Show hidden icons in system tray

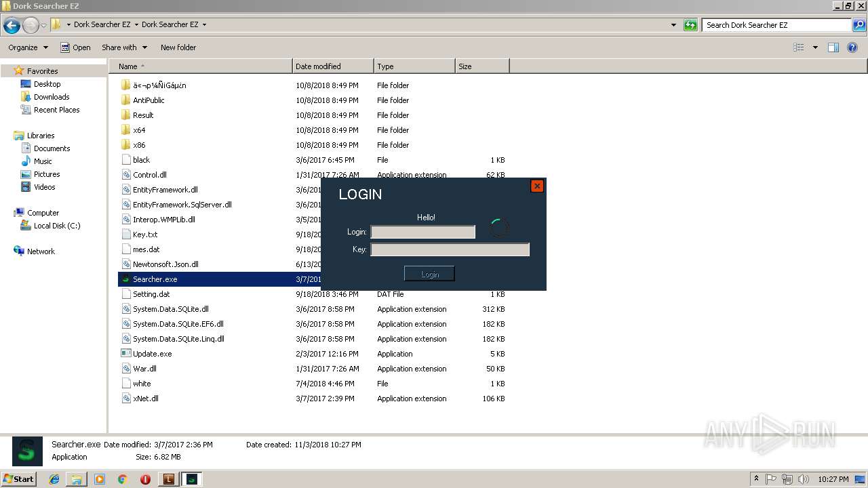click(x=756, y=479)
